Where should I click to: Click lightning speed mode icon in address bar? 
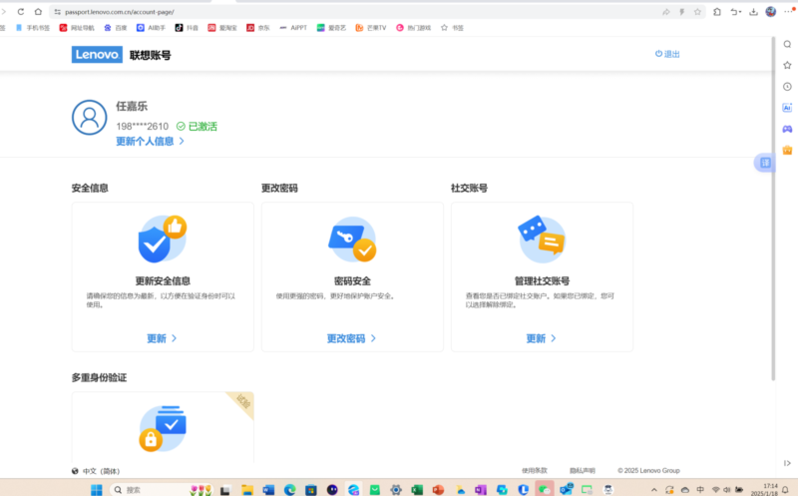click(682, 12)
